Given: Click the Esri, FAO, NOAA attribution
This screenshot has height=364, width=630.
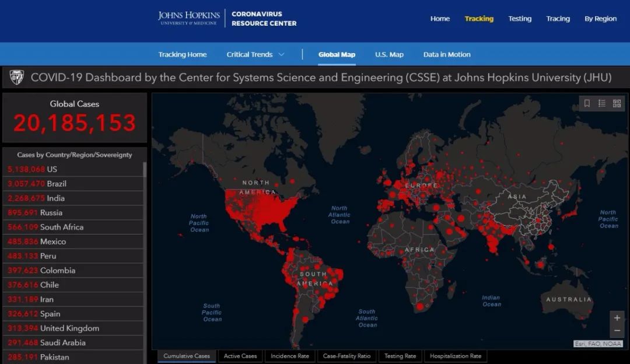Looking at the screenshot, I should pyautogui.click(x=598, y=344).
